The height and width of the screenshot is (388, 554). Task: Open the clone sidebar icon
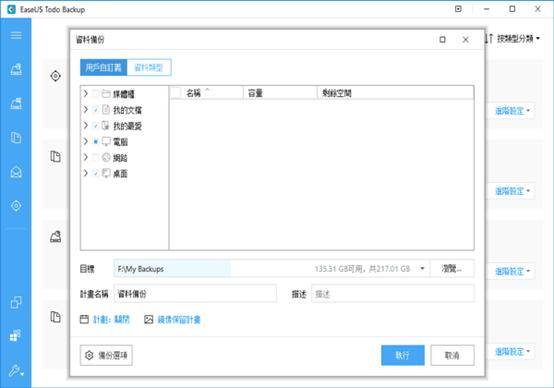(16, 302)
